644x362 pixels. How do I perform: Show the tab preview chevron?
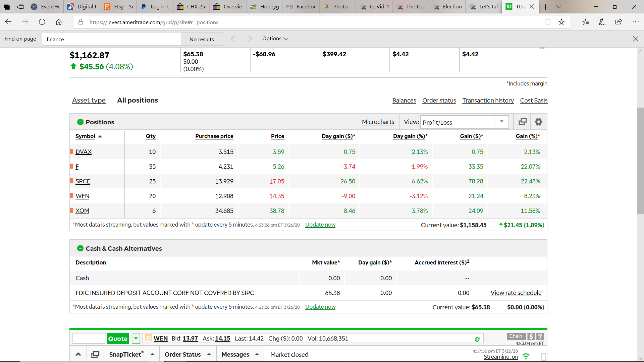(558, 7)
